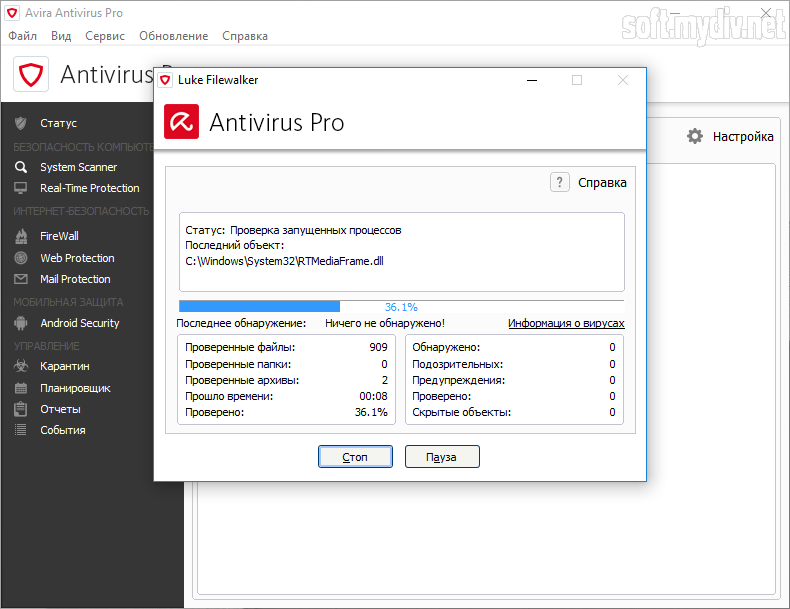
Task: Click the status text Проверка запущенных процессов
Action: click(x=316, y=230)
